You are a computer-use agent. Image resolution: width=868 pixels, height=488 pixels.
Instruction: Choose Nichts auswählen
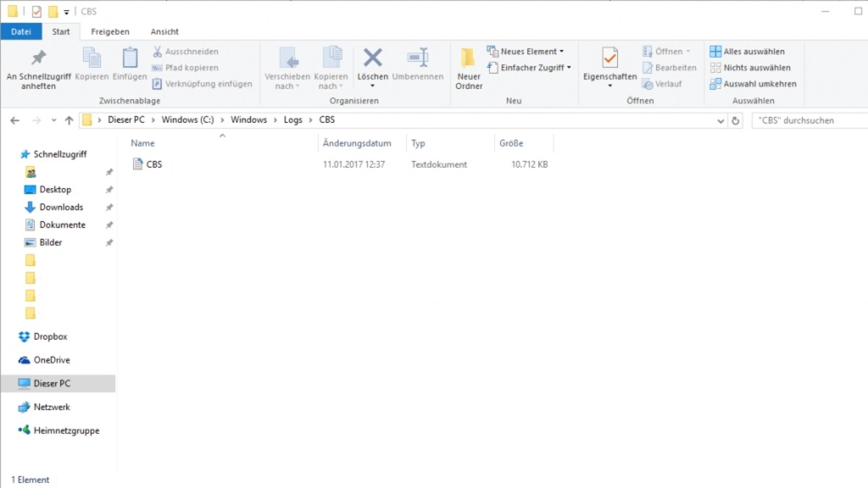tap(749, 67)
